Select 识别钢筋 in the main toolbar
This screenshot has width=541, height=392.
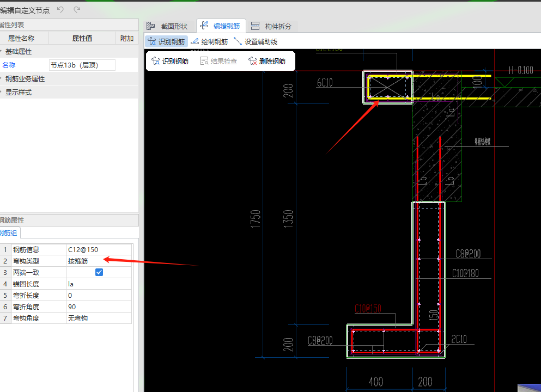coord(166,42)
